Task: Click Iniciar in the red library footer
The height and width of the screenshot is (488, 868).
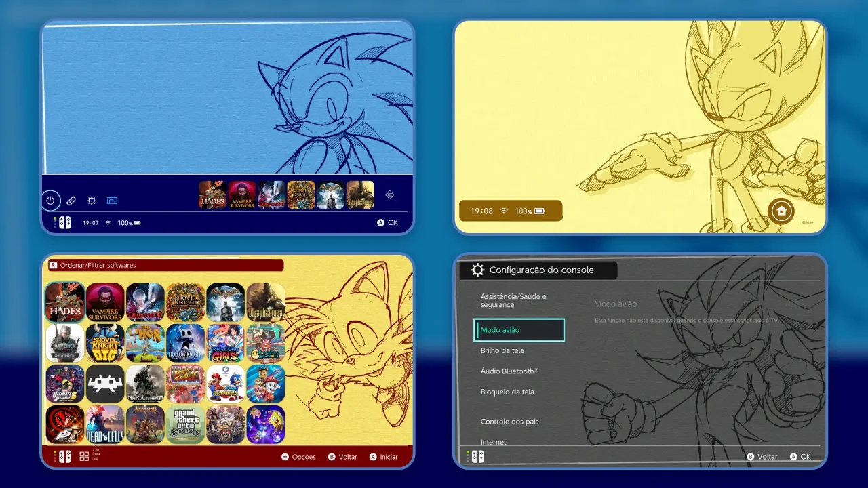Action: coord(383,457)
